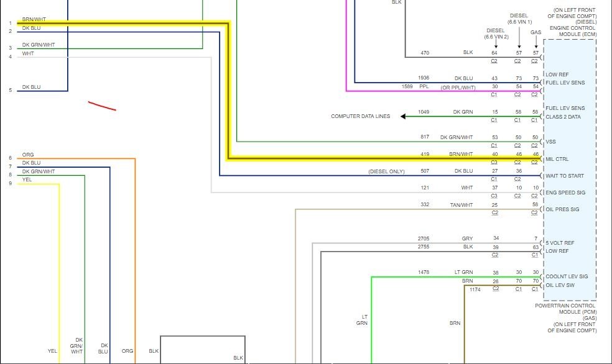Click the GRY wire color label
The height and width of the screenshot is (364, 612).
coord(467,239)
